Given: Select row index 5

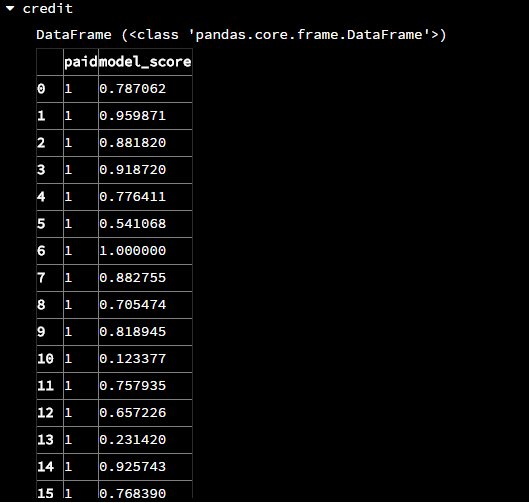Looking at the screenshot, I should point(41,224).
